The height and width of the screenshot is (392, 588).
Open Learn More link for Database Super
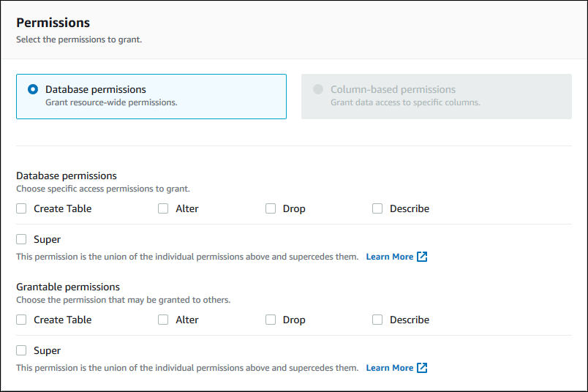[389, 257]
